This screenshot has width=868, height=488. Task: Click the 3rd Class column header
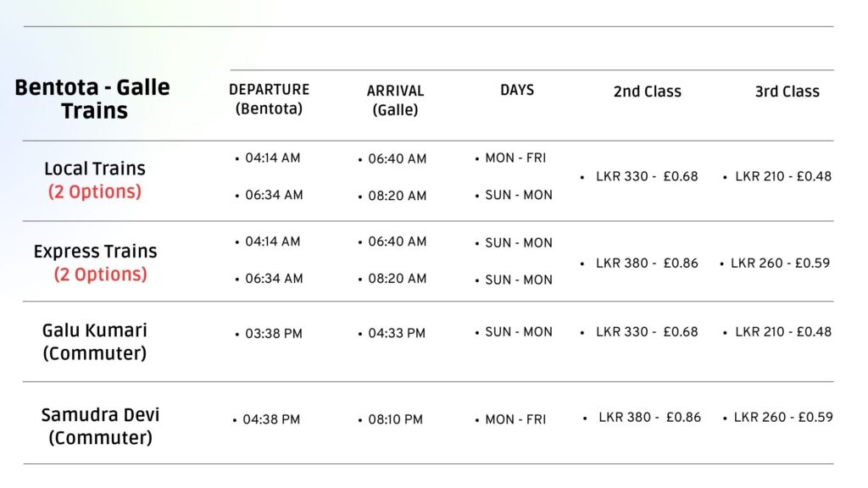(787, 91)
